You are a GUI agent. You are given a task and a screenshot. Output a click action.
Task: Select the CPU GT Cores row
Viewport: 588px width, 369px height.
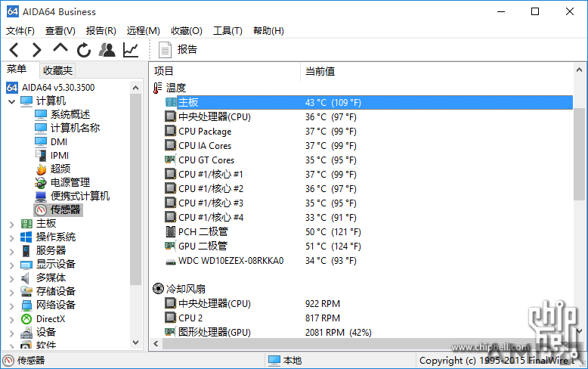pyautogui.click(x=369, y=160)
